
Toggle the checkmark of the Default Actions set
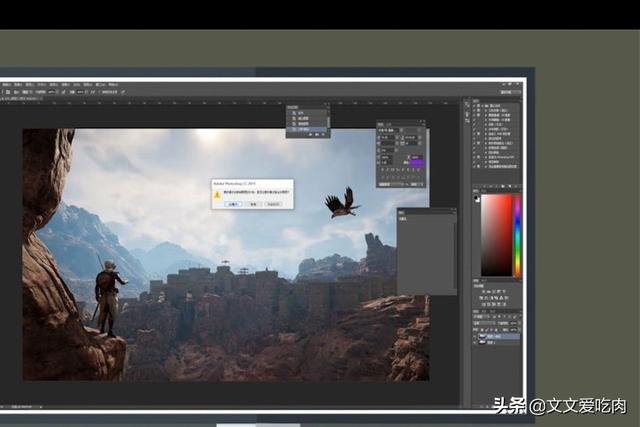pos(474,106)
